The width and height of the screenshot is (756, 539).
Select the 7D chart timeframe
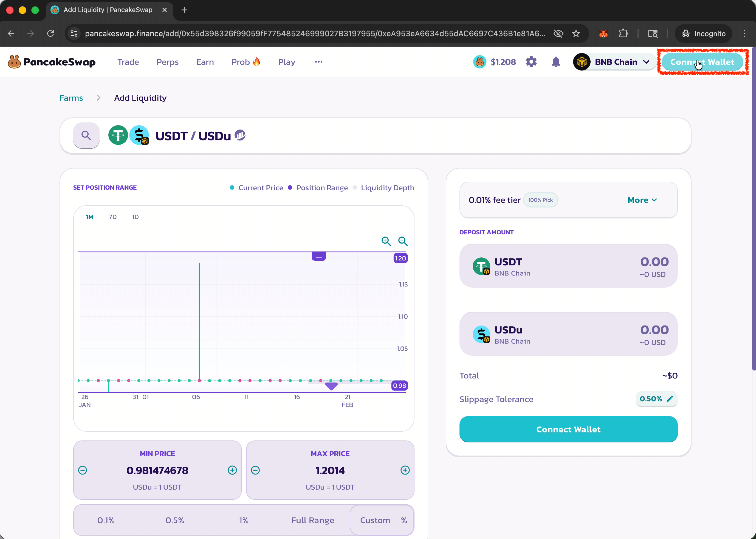[x=113, y=217]
